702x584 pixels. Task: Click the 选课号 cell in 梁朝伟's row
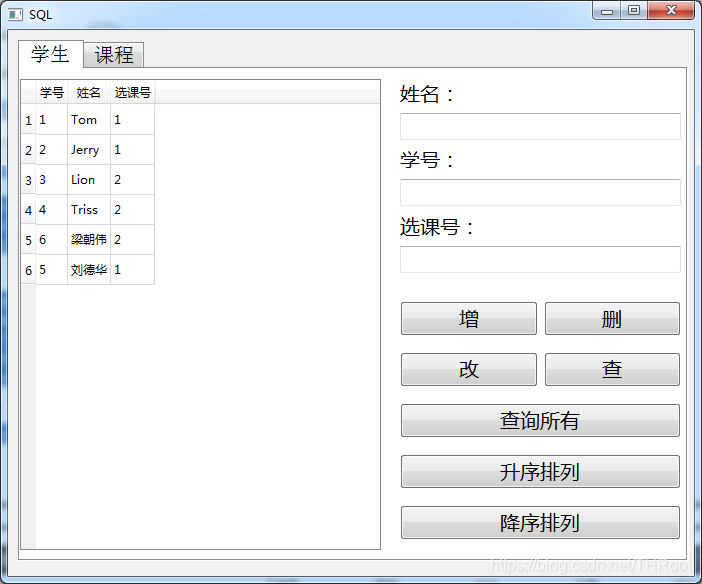coord(133,240)
